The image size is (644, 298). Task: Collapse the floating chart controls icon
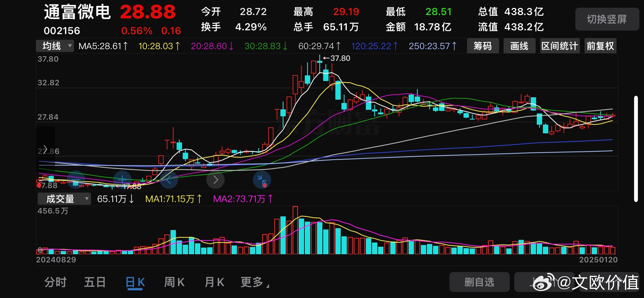click(x=262, y=180)
